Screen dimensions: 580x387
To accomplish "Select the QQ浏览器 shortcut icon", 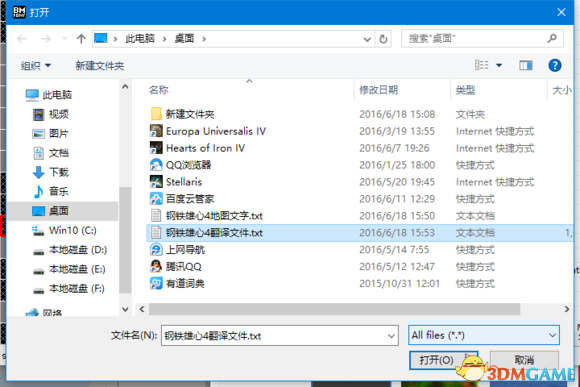I will coord(156,165).
